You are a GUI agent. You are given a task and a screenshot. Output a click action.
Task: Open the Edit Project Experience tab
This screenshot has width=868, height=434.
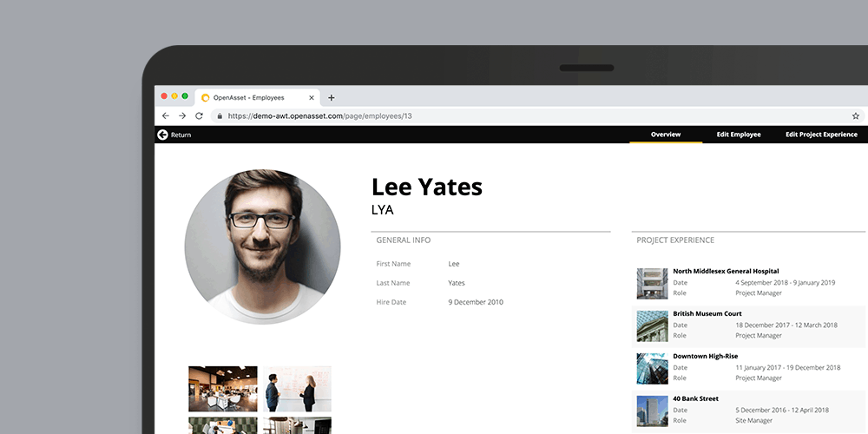[821, 135]
